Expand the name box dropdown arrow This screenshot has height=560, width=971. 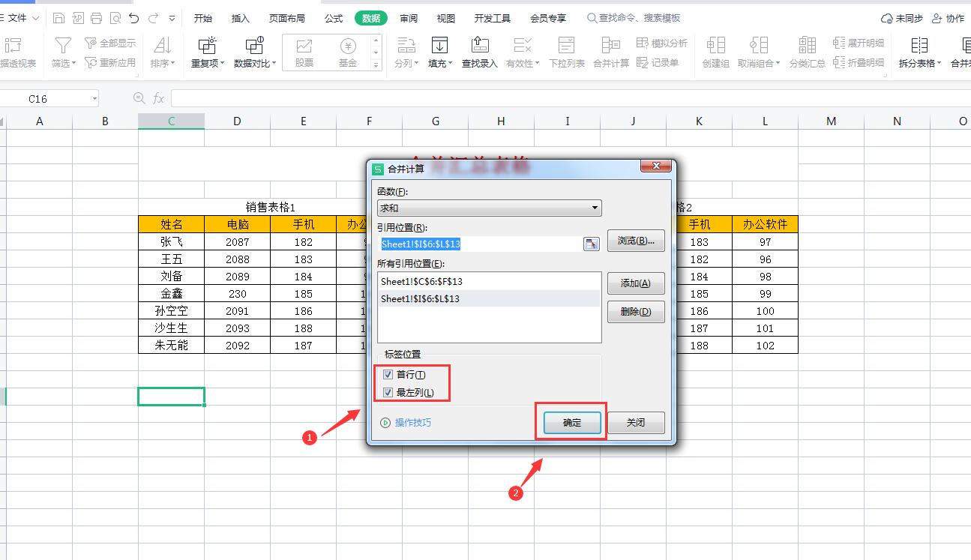(94, 98)
